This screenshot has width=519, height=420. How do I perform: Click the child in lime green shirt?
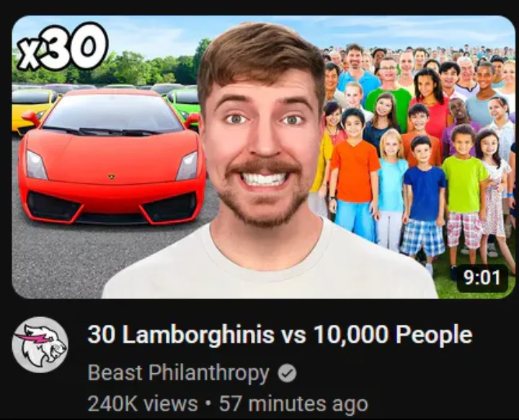click(x=464, y=187)
